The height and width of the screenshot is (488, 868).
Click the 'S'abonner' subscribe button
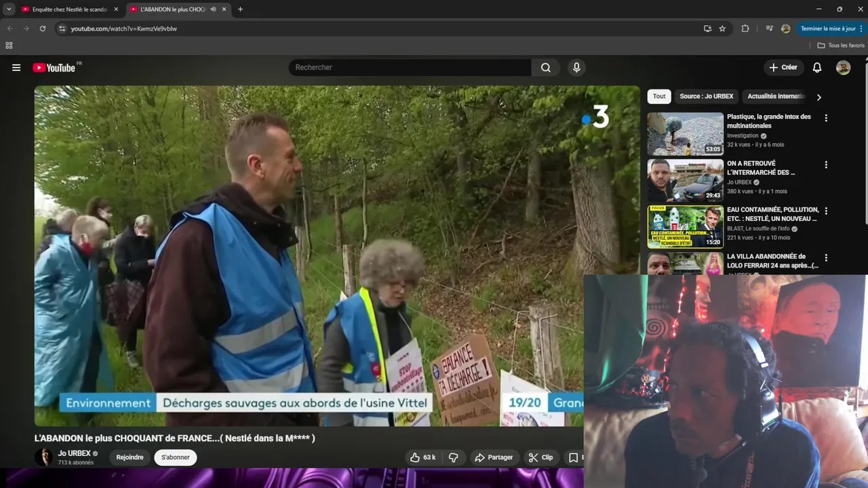(x=176, y=457)
